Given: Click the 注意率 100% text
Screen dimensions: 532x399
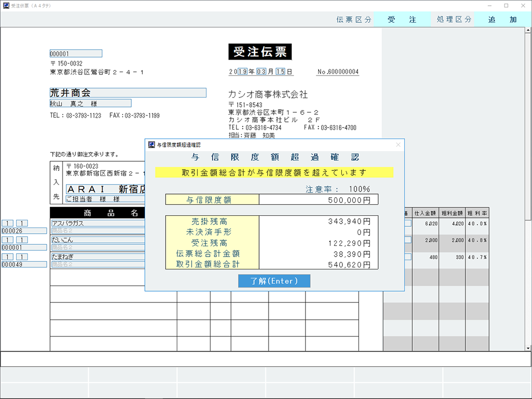Looking at the screenshot, I should pos(337,189).
